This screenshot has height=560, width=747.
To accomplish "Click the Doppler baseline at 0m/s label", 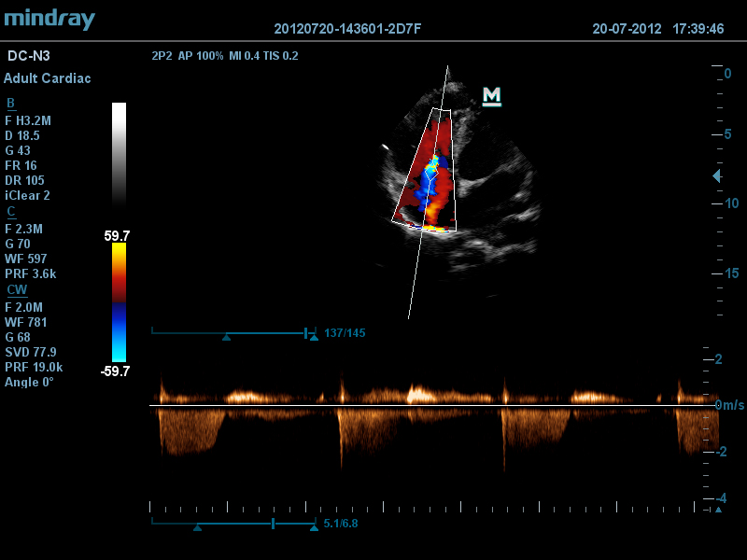I will coord(729,405).
